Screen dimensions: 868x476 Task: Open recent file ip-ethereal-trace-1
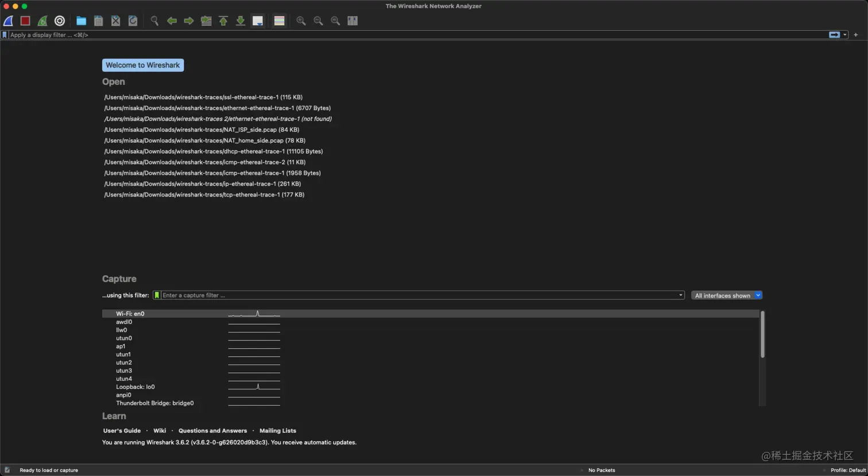click(203, 184)
